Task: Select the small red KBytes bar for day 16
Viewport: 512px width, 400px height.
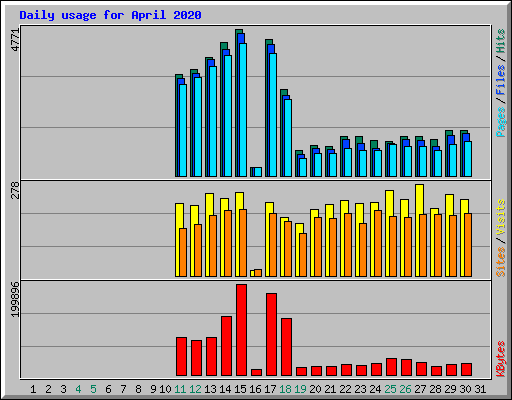Action: point(256,372)
